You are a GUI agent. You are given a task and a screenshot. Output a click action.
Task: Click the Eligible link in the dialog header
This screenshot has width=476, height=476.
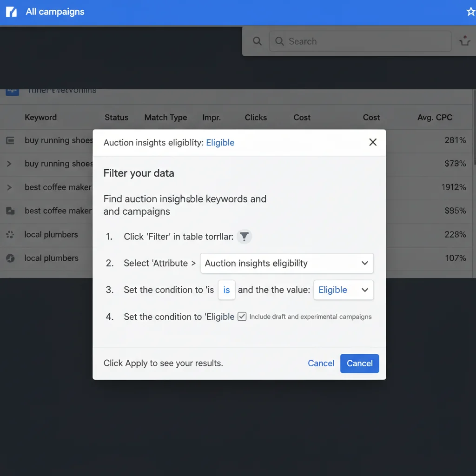[220, 143]
